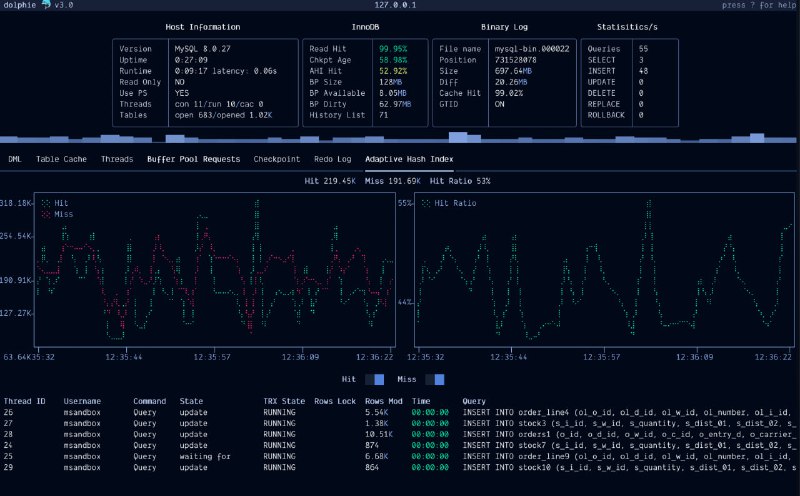Click the Hit legend in left chart
The image size is (800, 496).
click(55, 203)
